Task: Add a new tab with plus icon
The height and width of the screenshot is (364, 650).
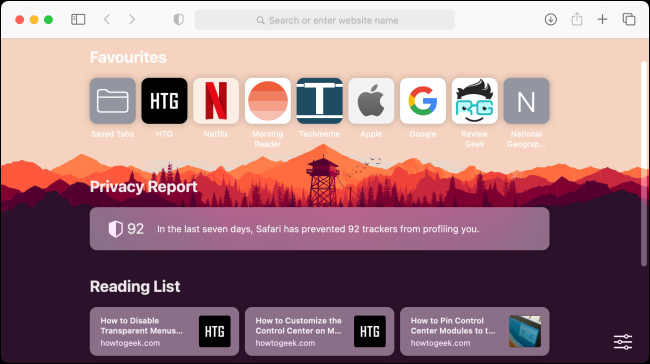Action: coord(602,19)
